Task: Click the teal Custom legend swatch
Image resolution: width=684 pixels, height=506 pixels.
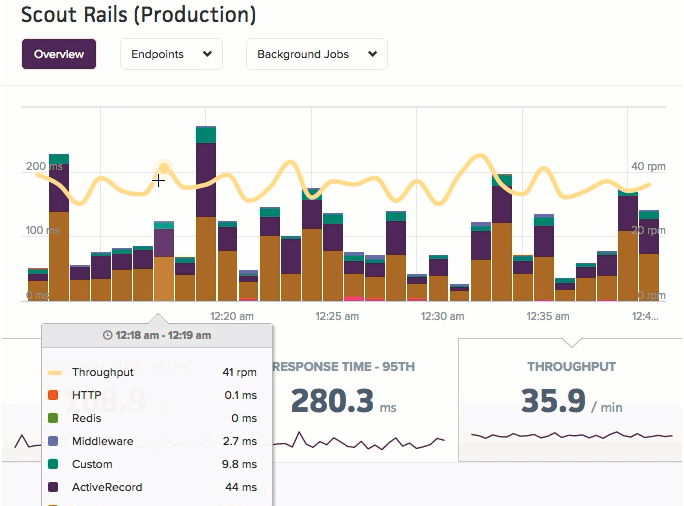Action: pos(53,464)
